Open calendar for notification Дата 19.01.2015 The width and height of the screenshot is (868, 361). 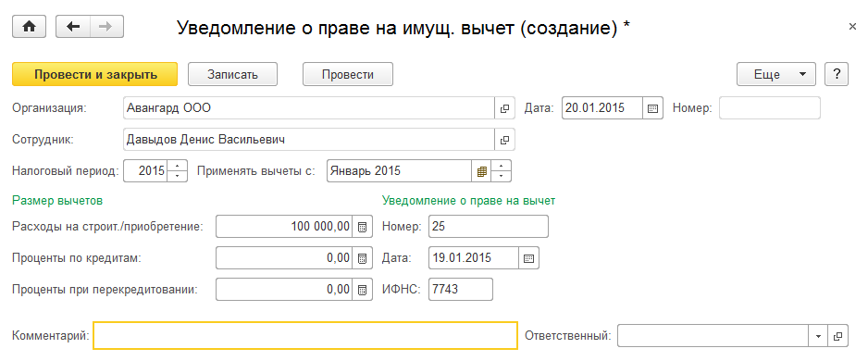coord(528,258)
